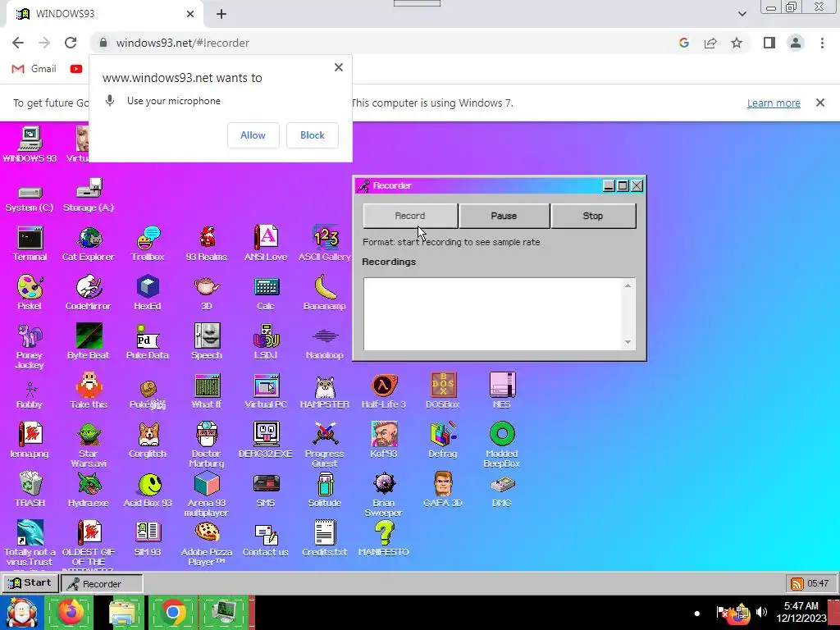Screen dimensions: 840x630
Task: Click the RSS feed icon beside the 05:47 clock
Action: pyautogui.click(x=797, y=583)
